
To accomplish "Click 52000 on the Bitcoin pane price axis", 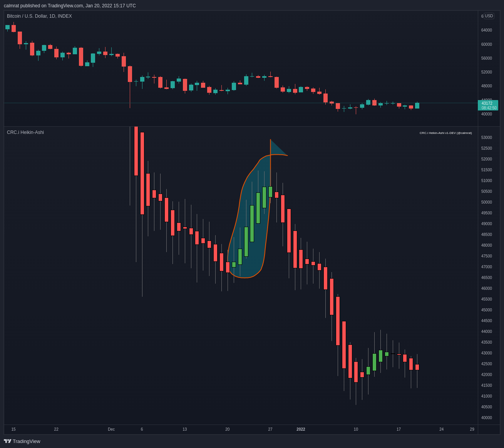I will pos(487,72).
